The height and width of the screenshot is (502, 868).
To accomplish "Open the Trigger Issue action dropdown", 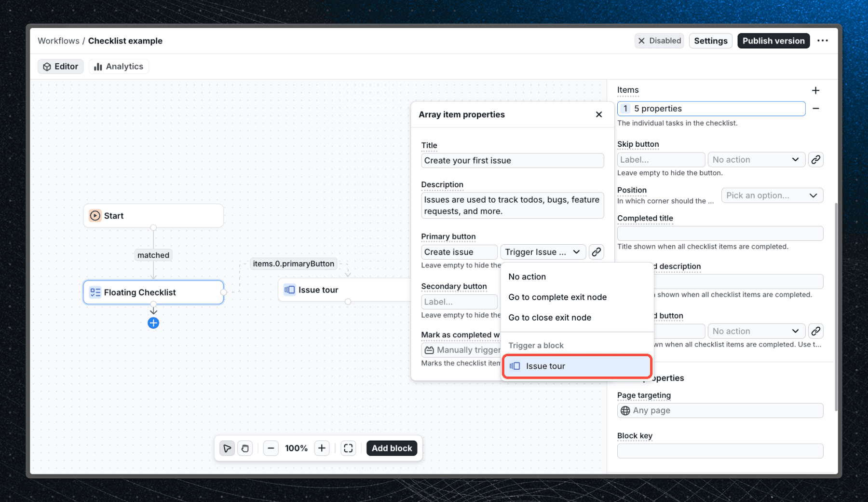I will (542, 252).
